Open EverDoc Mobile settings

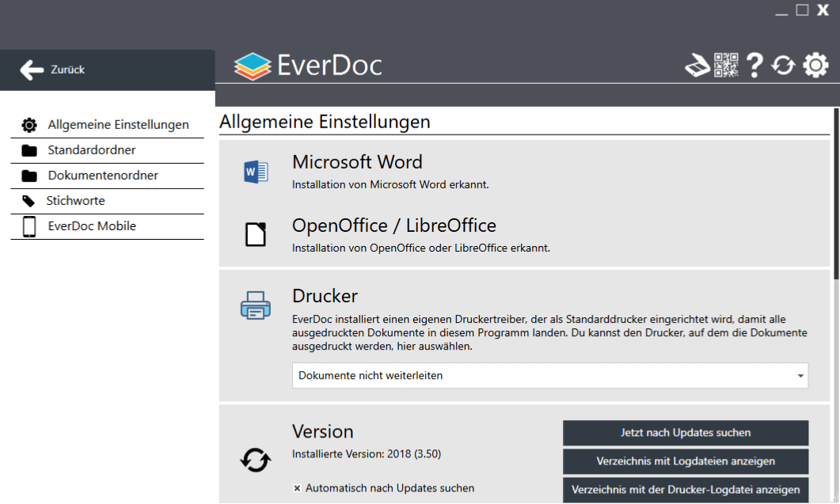(x=91, y=226)
